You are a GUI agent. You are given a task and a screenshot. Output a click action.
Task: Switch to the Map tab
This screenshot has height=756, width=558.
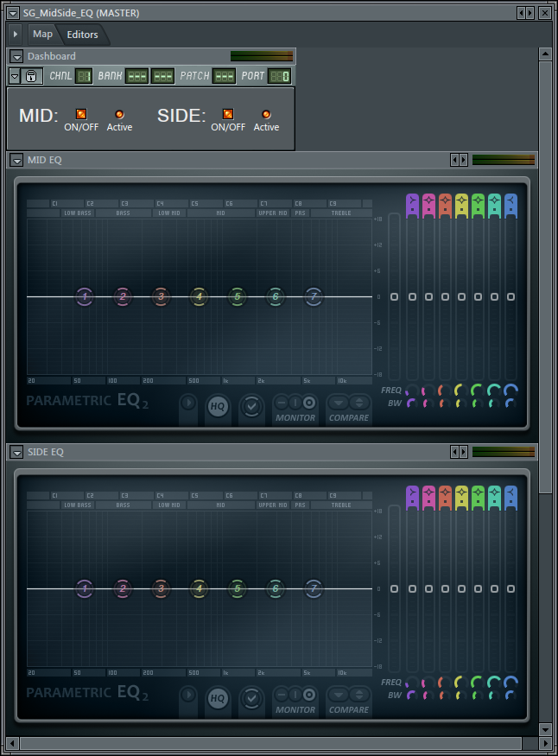(x=42, y=35)
